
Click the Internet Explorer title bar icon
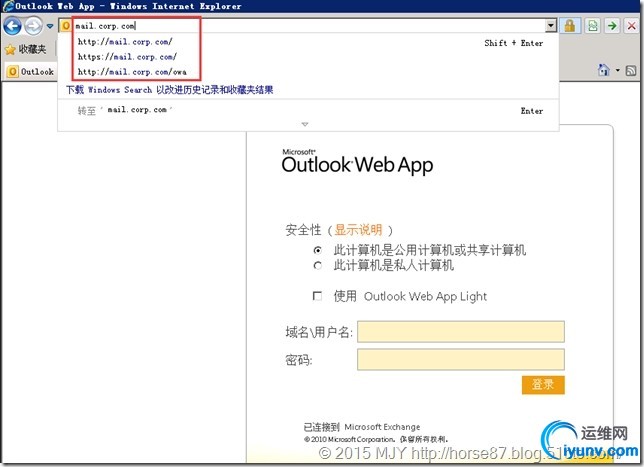click(7, 6)
